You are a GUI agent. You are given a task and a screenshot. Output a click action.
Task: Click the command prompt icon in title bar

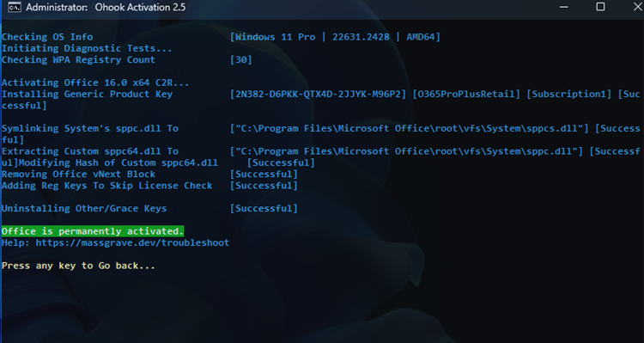[x=15, y=7]
